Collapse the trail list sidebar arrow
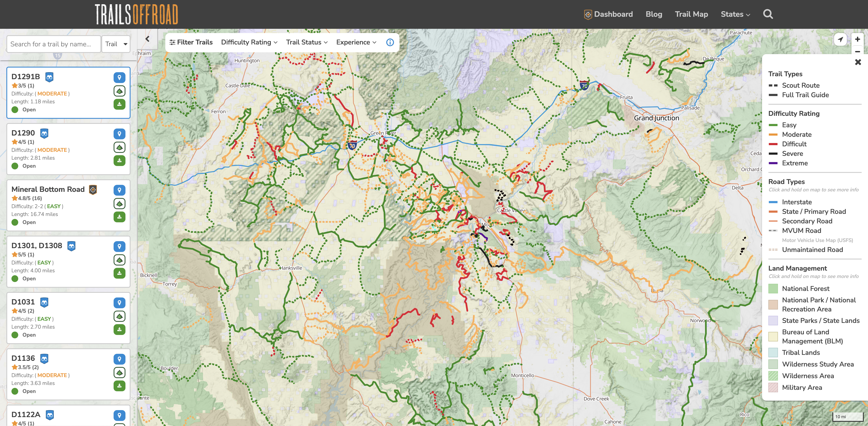Viewport: 868px width, 426px height. [x=147, y=39]
